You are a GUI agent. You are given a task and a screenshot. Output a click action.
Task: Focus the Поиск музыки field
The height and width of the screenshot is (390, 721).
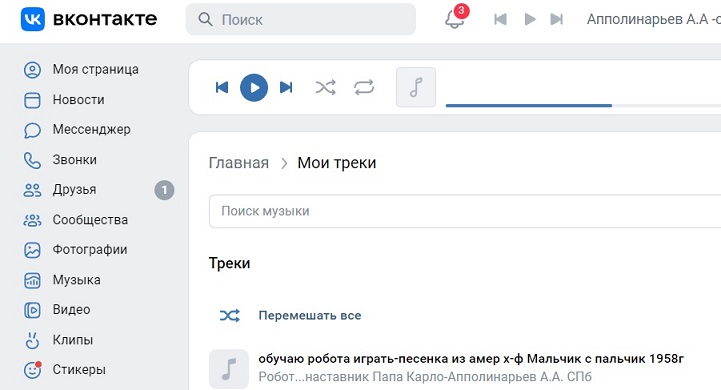465,211
